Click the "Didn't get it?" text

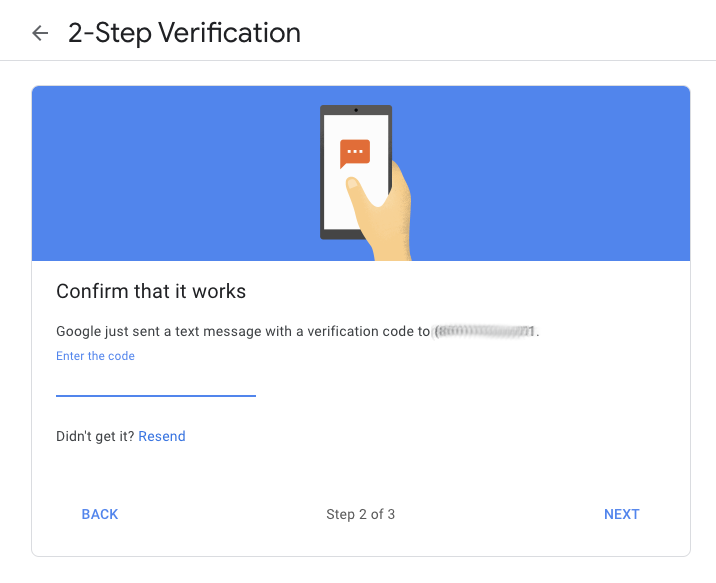point(95,436)
